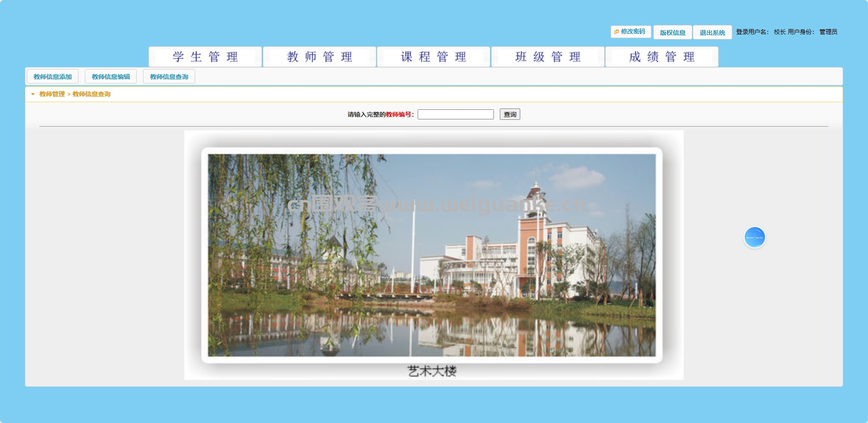Focus the 教师编号 input field
Viewport: 868px width, 423px height.
pos(456,114)
